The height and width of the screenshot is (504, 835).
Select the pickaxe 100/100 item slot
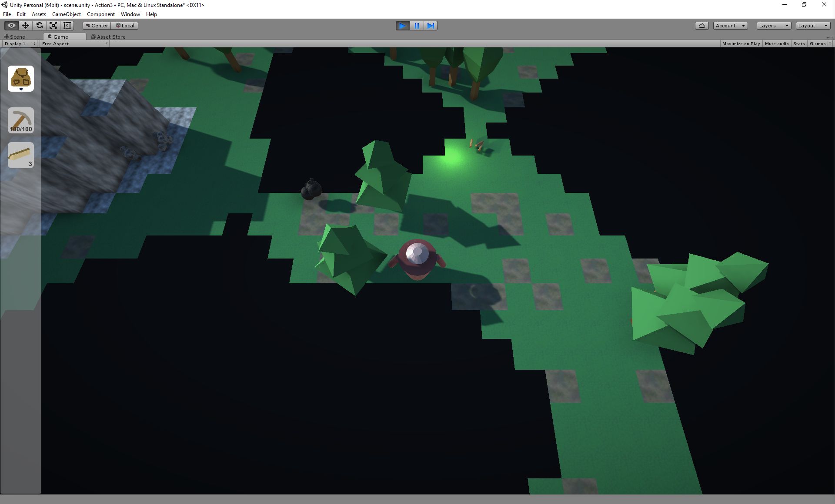[x=21, y=120]
